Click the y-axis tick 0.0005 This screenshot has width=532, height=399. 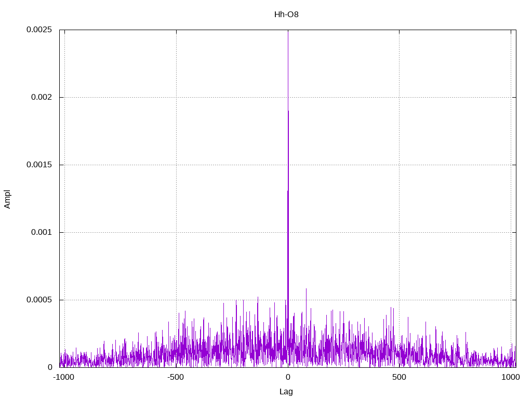coord(39,300)
